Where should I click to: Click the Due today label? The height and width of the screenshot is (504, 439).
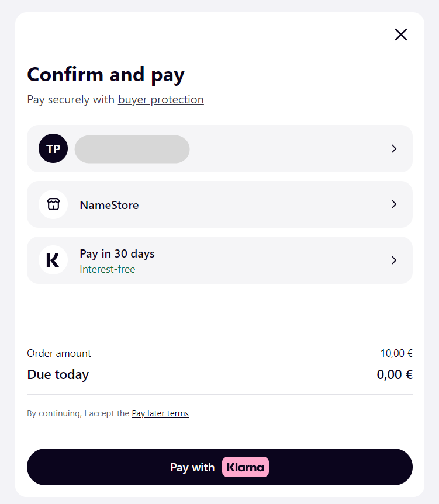[x=58, y=374]
